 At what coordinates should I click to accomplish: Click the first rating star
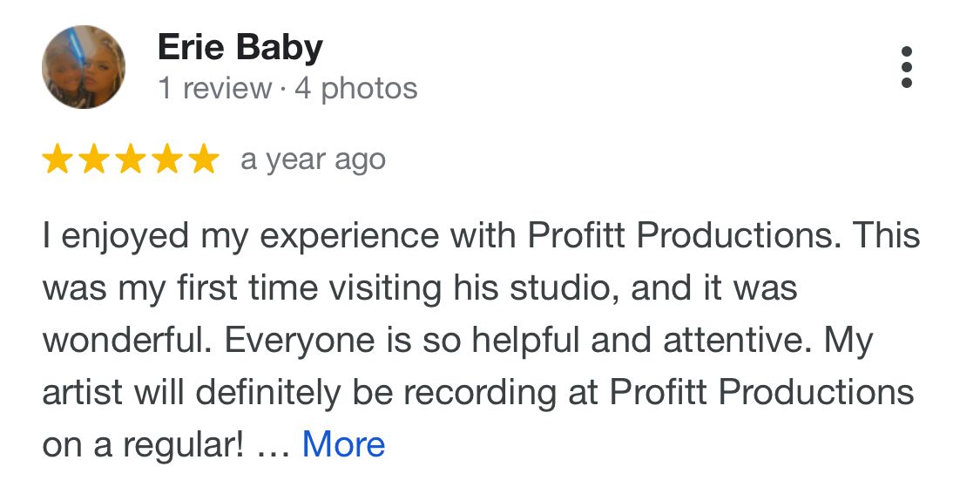point(58,160)
